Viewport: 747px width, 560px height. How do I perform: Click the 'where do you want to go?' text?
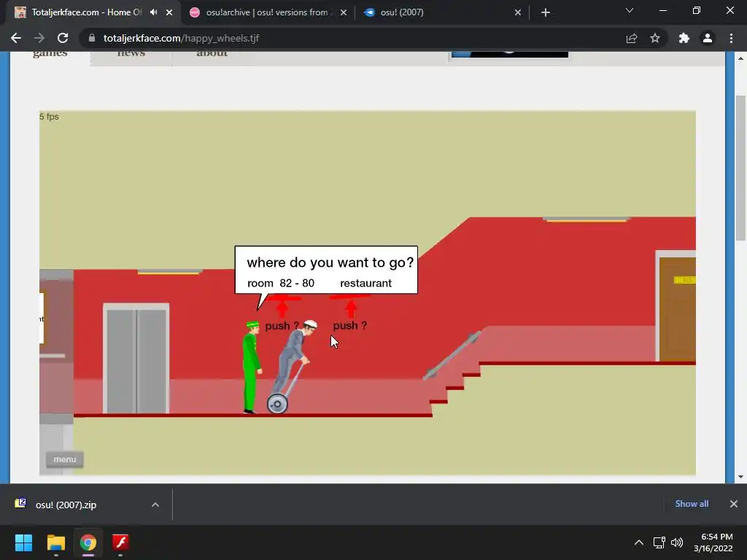(x=330, y=262)
